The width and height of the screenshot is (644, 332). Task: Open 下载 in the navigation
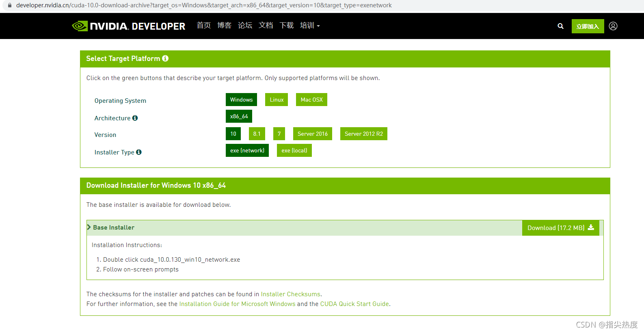287,26
